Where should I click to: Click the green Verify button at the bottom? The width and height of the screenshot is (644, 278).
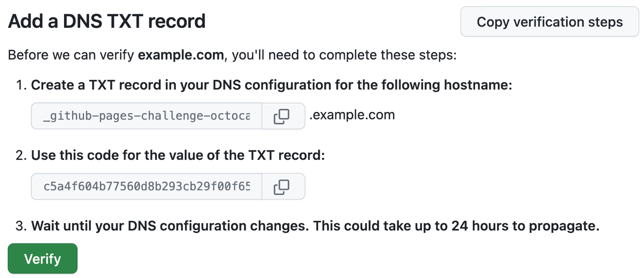tap(42, 258)
